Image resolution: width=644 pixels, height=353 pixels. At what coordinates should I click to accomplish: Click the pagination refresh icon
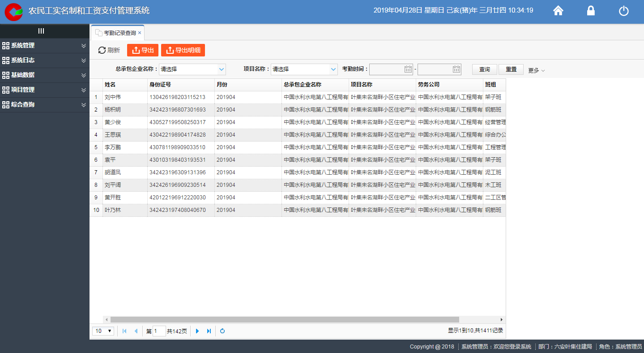pyautogui.click(x=222, y=331)
